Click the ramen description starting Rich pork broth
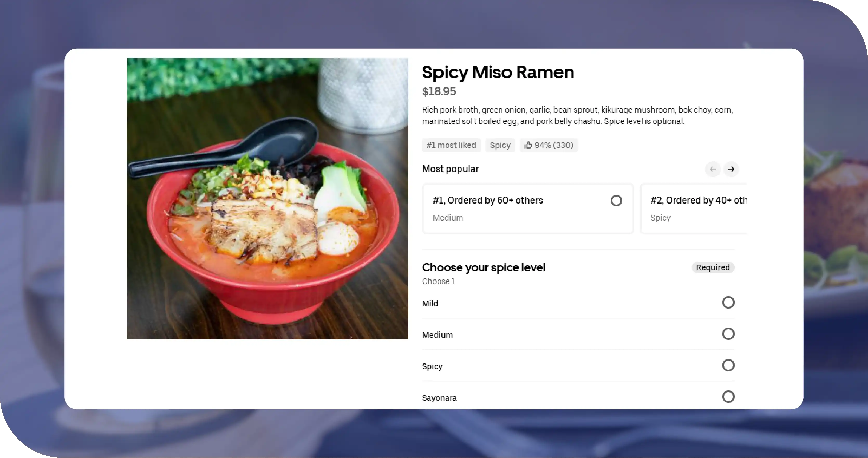 578,116
